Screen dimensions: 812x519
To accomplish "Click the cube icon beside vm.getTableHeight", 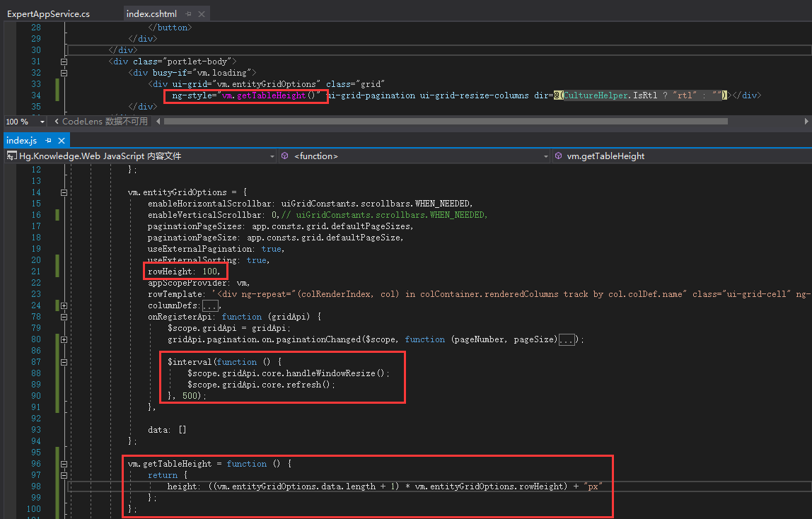I will [x=558, y=156].
